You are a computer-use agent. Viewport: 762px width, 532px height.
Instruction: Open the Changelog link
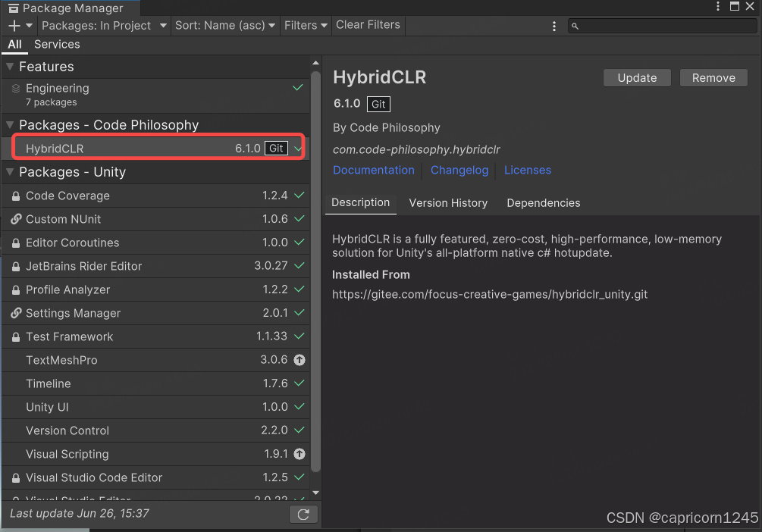pyautogui.click(x=459, y=170)
